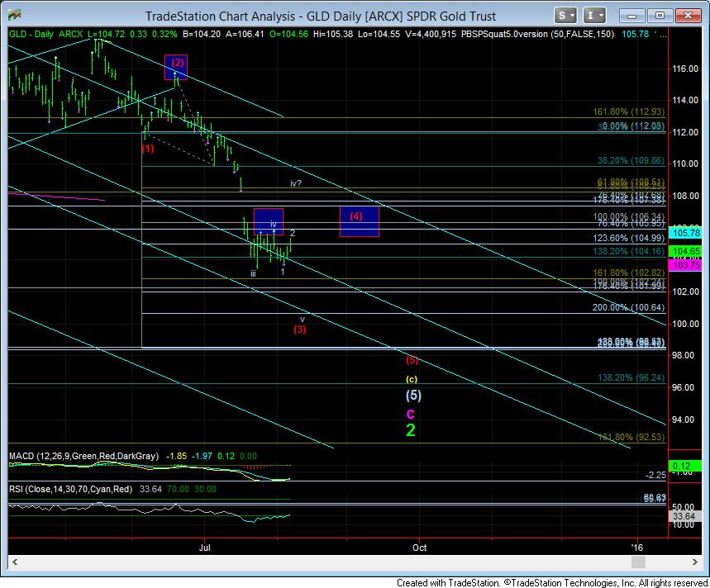
Task: Click the magenta C wave label
Action: click(x=410, y=413)
